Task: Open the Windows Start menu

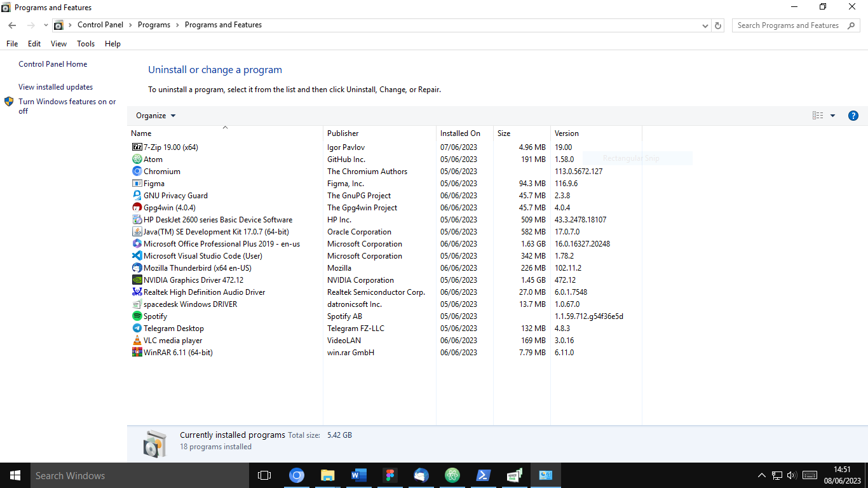Action: point(15,475)
